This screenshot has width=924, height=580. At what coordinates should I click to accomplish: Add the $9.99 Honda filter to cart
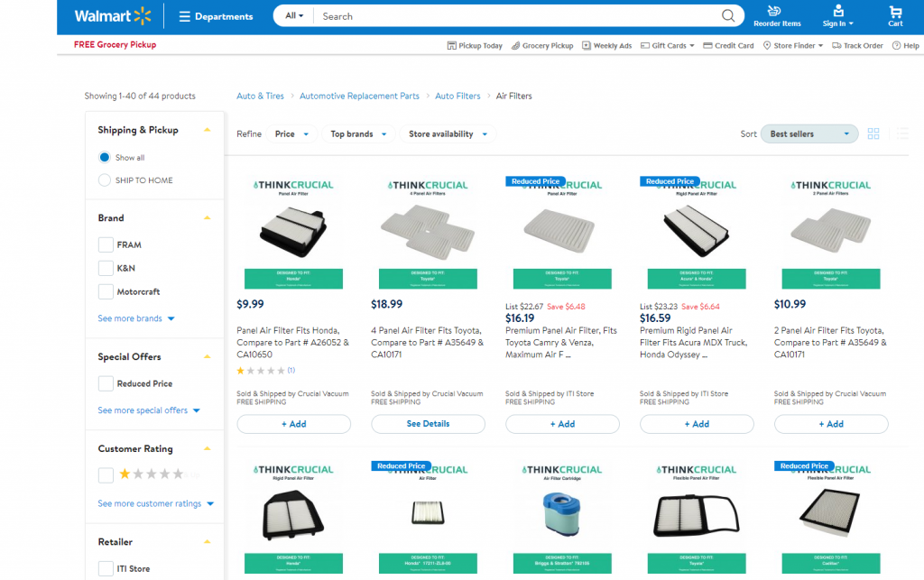[x=293, y=424]
